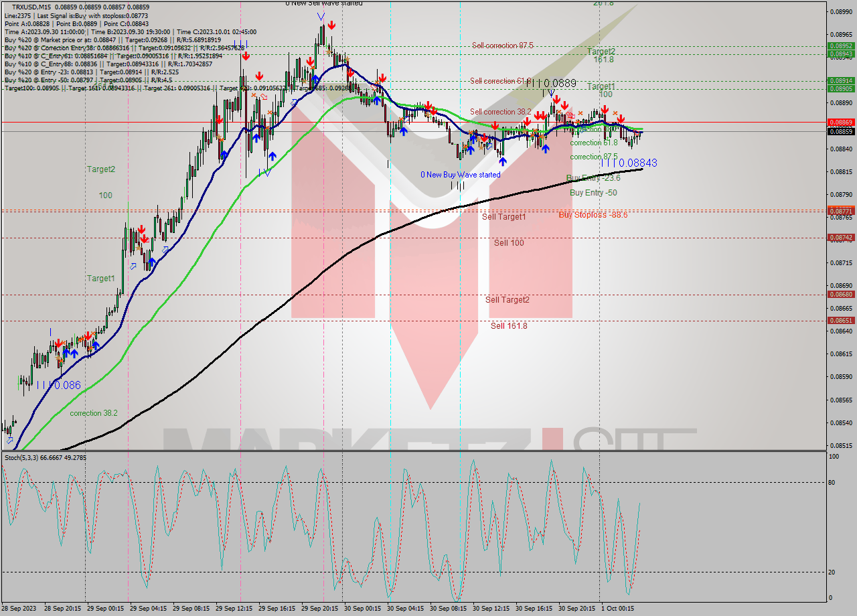Click the 0.08540 price axis value

pyautogui.click(x=841, y=422)
